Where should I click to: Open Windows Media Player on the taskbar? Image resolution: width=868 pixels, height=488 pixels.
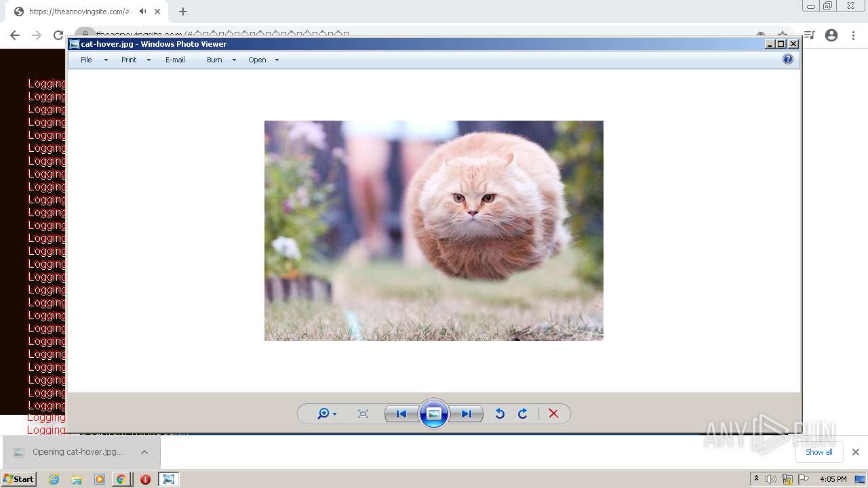(x=100, y=479)
